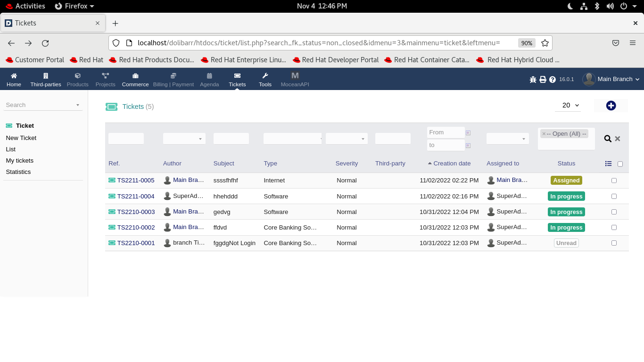This screenshot has height=362, width=644.
Task: Click the bug icon in top bar
Action: 533,80
